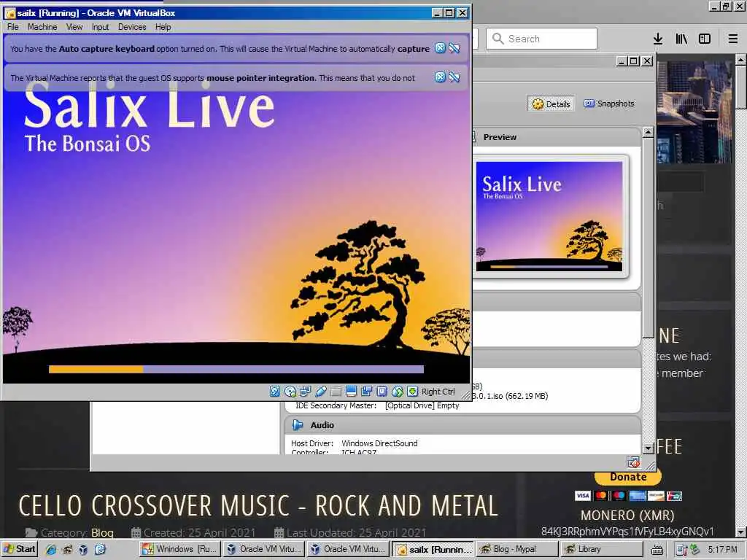The height and width of the screenshot is (560, 747).
Task: Click the notification icon at Manager bottom-right corner
Action: [634, 462]
